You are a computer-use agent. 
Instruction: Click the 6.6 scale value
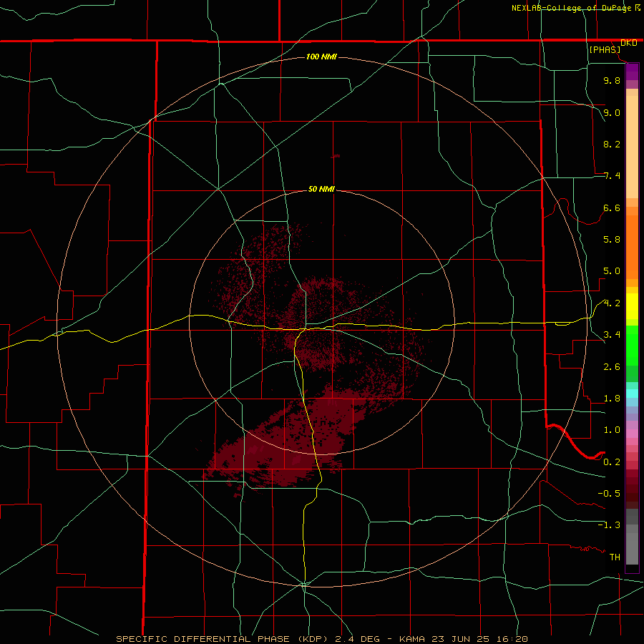612,208
